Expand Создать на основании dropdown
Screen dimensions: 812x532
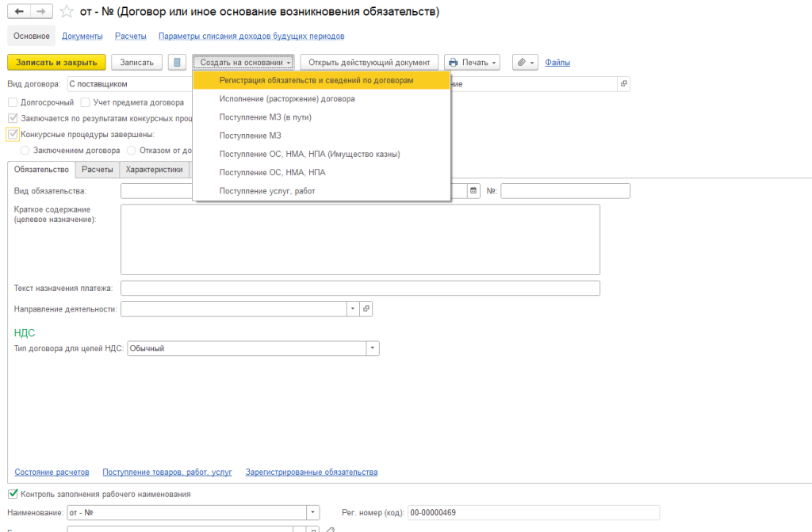coord(243,62)
